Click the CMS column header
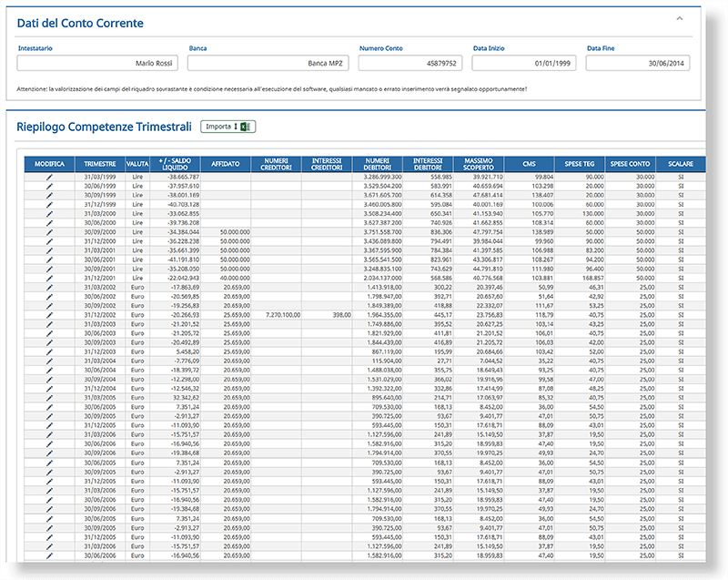 click(529, 164)
